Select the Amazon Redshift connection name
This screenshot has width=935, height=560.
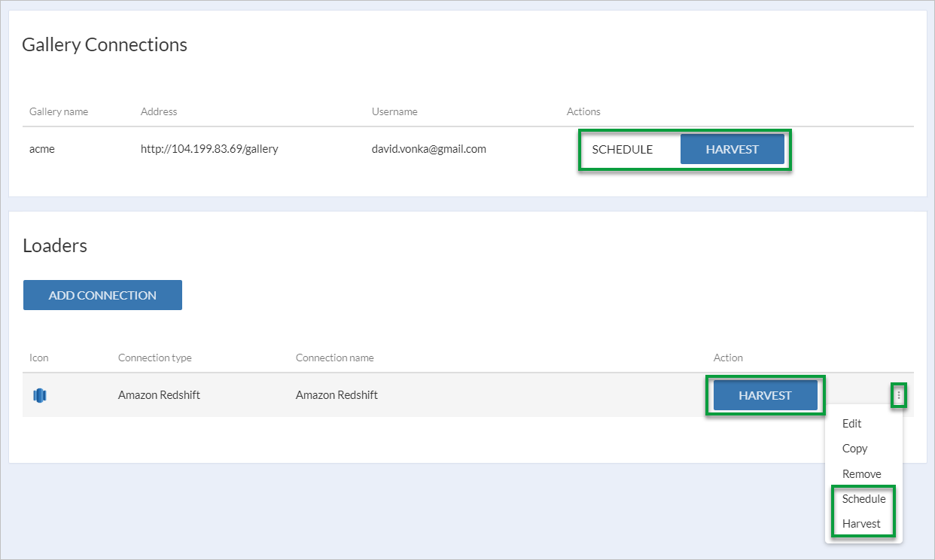(x=336, y=394)
